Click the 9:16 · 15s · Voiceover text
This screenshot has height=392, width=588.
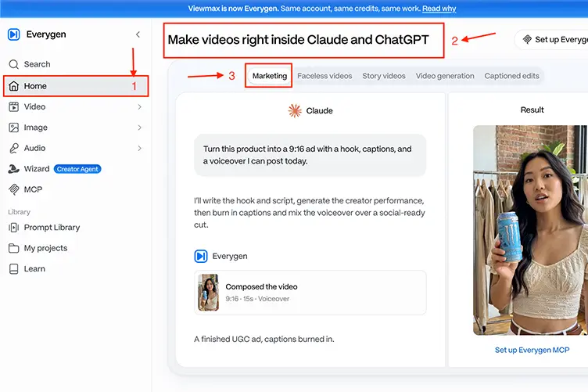click(x=257, y=299)
